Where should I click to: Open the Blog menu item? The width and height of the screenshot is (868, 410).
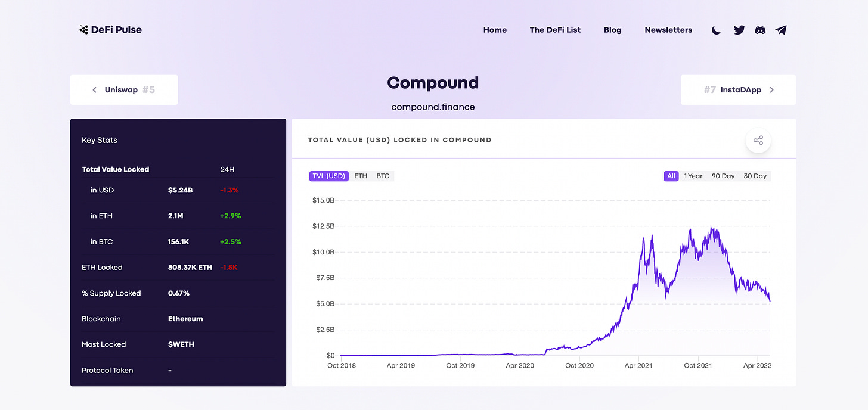(613, 30)
